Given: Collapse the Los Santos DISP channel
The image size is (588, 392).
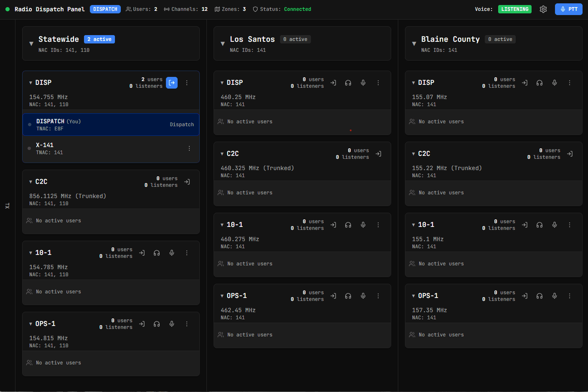Looking at the screenshot, I should pyautogui.click(x=222, y=82).
